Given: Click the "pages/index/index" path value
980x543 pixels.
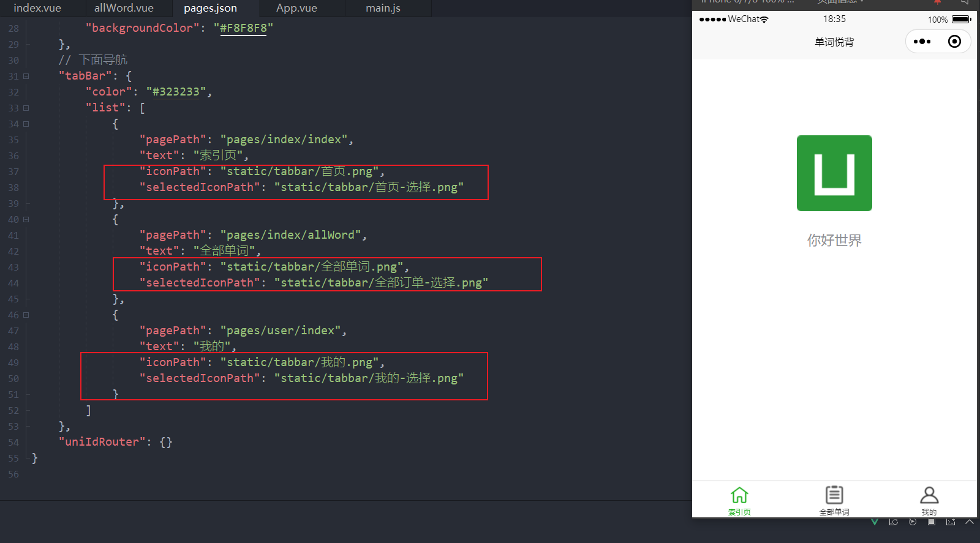Looking at the screenshot, I should point(284,140).
